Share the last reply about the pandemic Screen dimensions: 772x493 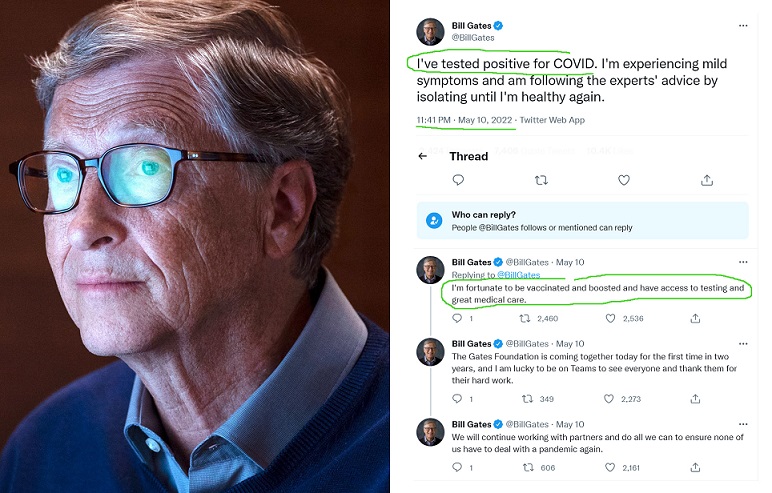click(x=695, y=467)
